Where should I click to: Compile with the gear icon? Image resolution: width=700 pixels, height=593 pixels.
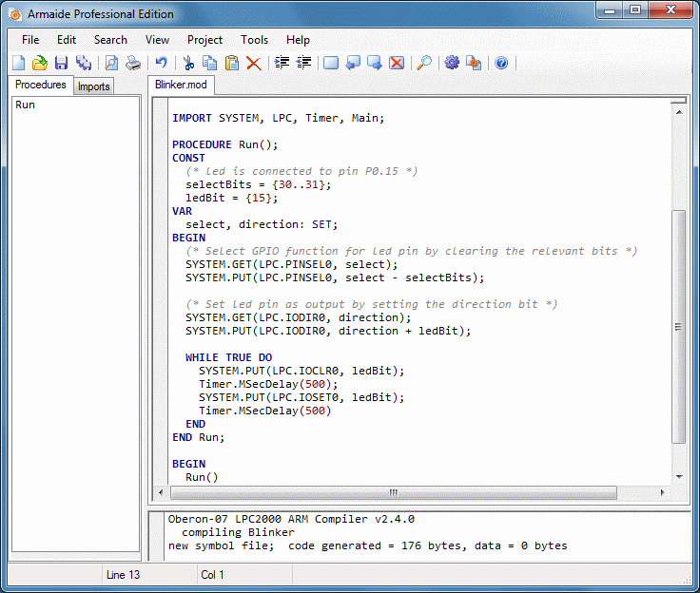[452, 63]
